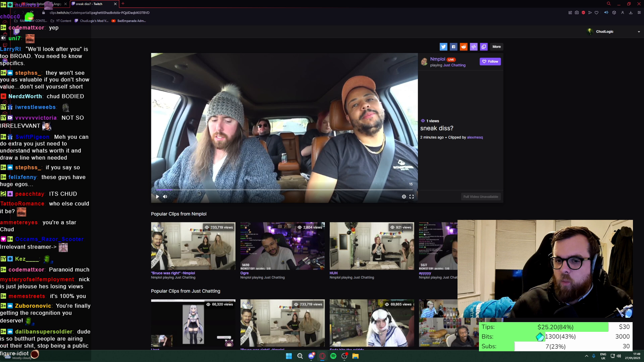
Task: Add the page to bookmarks with the heart
Action: tap(597, 12)
